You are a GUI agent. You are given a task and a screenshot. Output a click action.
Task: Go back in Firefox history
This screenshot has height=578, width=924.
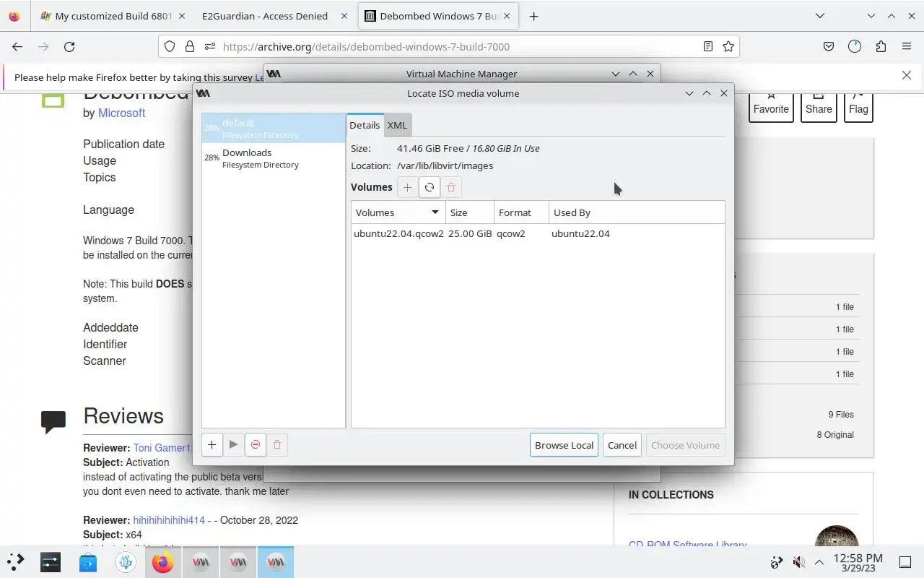click(x=17, y=46)
